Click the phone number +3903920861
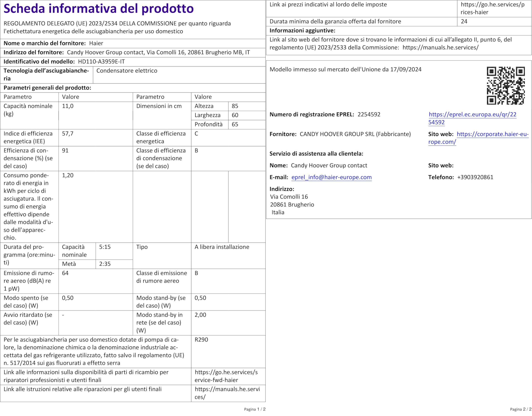The width and height of the screenshot is (532, 416). [x=475, y=177]
